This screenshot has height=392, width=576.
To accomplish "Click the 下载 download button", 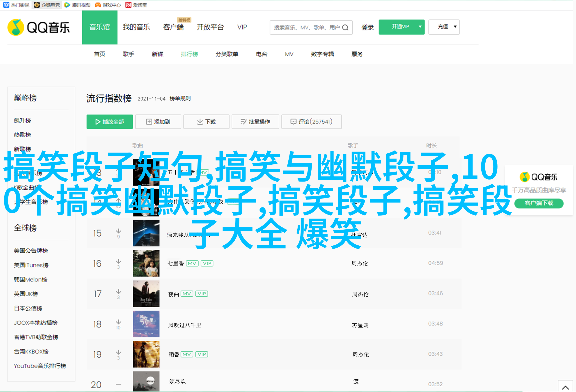I will pyautogui.click(x=206, y=122).
